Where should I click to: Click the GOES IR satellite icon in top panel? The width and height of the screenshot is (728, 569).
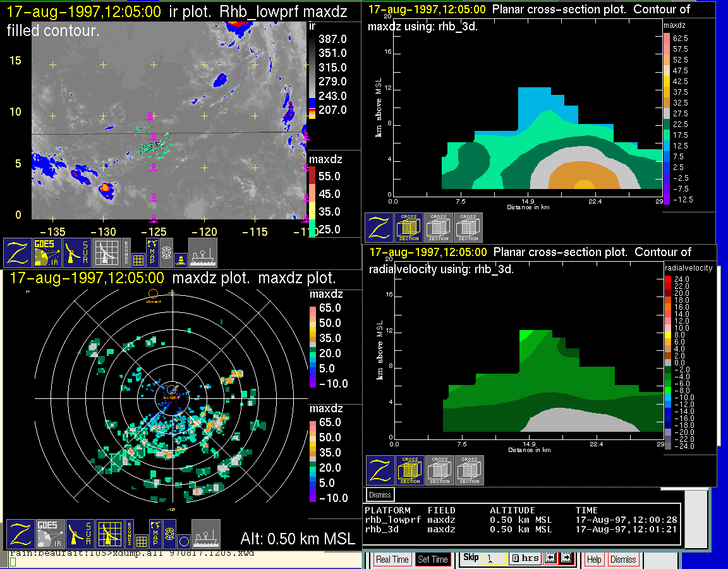48,252
